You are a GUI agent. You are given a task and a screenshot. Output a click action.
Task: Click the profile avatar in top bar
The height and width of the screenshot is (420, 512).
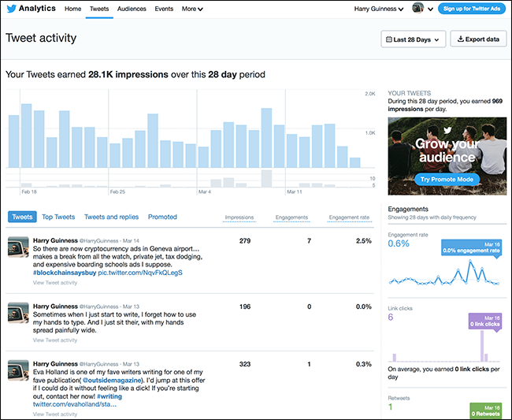417,8
